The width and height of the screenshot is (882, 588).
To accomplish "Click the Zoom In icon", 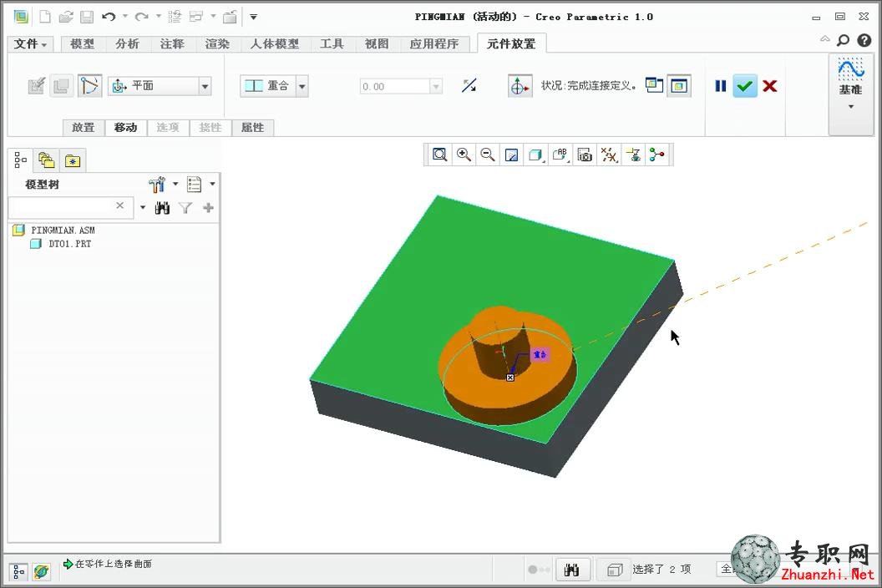I will coord(464,155).
